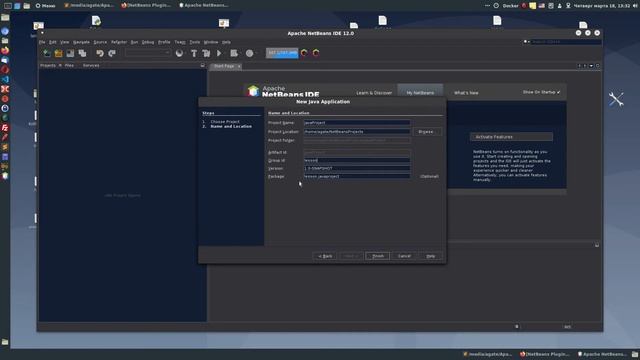This screenshot has height=360, width=640.
Task: Switch to the Files tab
Action: pyautogui.click(x=69, y=65)
